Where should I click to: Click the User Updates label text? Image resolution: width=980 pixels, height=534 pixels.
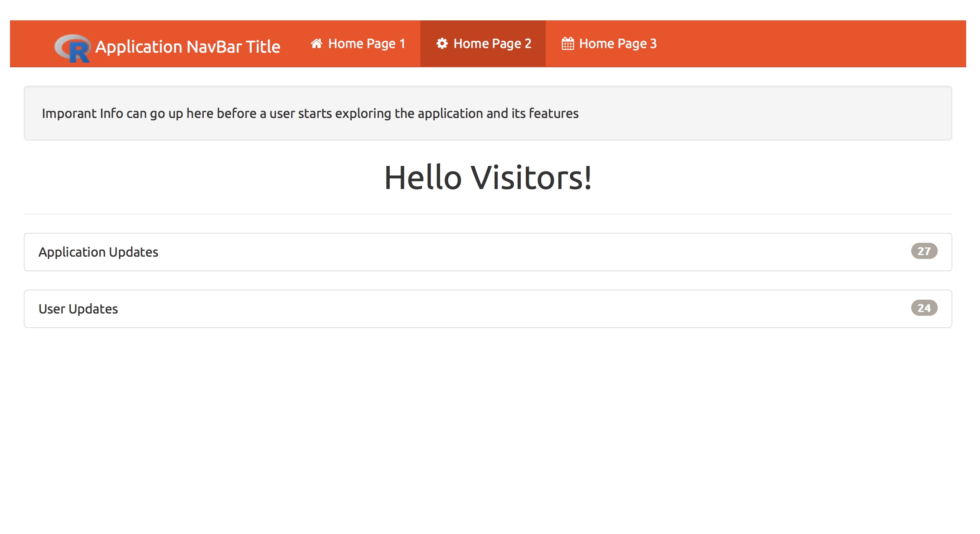pos(78,309)
